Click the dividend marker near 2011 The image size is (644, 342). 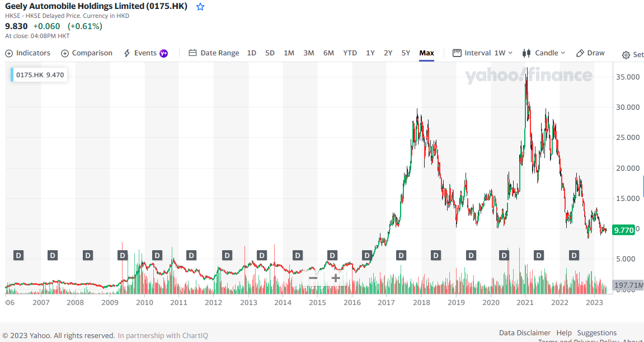[x=191, y=255]
